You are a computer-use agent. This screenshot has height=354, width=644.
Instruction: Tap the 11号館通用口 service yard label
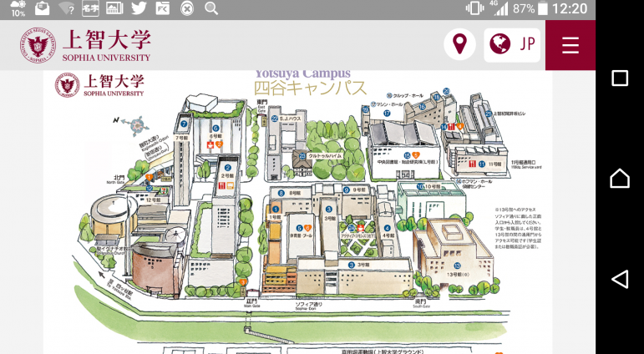pyautogui.click(x=527, y=164)
